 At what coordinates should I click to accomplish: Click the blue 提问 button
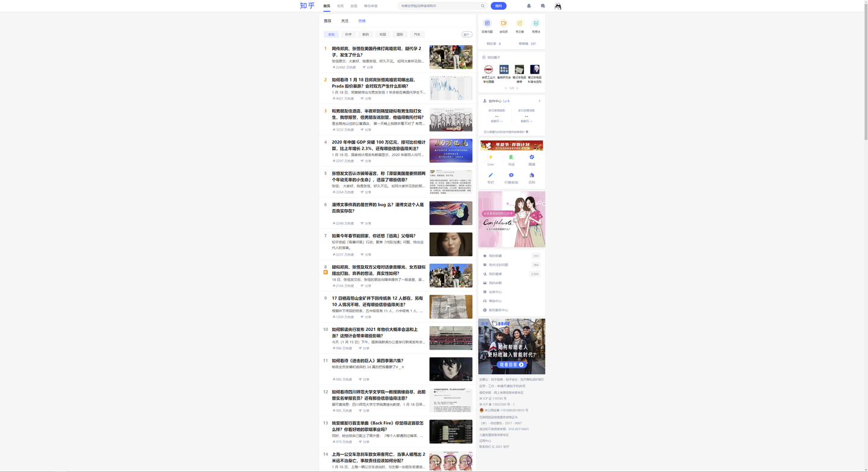point(498,6)
